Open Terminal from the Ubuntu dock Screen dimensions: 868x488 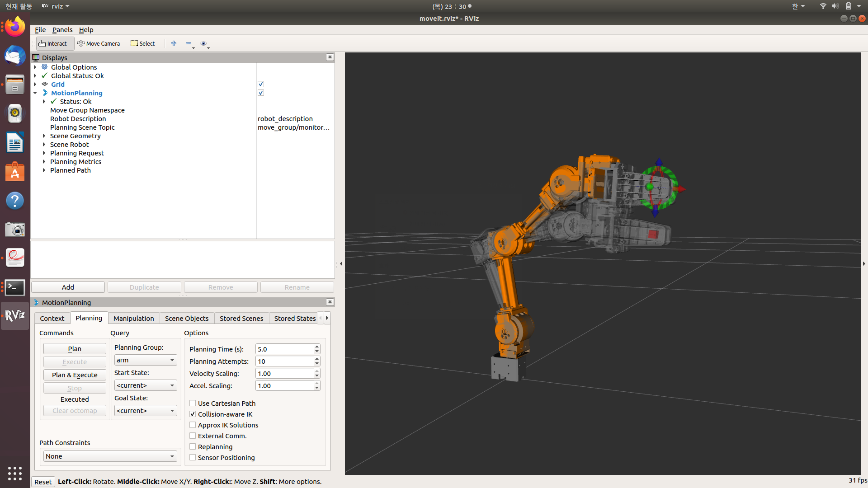pos(15,287)
